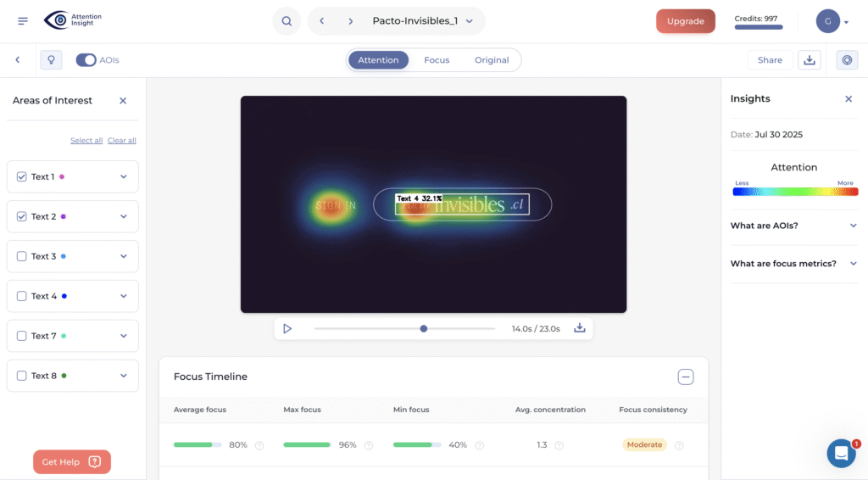Collapse the Focus Timeline panel
The width and height of the screenshot is (868, 480).
click(x=686, y=377)
